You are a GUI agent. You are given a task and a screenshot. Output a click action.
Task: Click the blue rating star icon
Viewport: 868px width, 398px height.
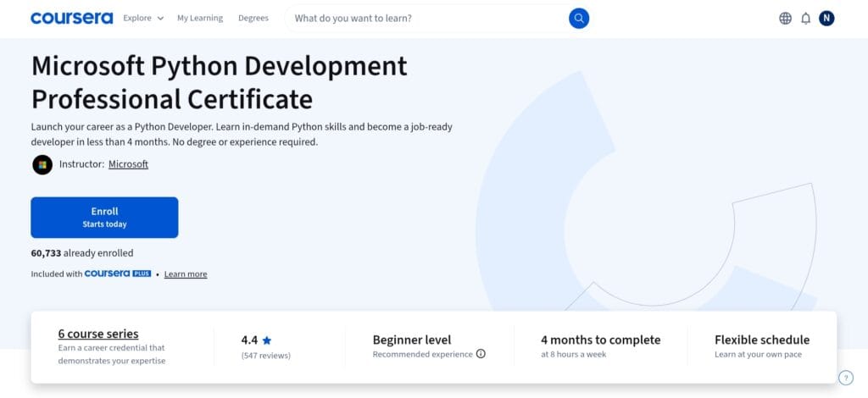pyautogui.click(x=267, y=340)
